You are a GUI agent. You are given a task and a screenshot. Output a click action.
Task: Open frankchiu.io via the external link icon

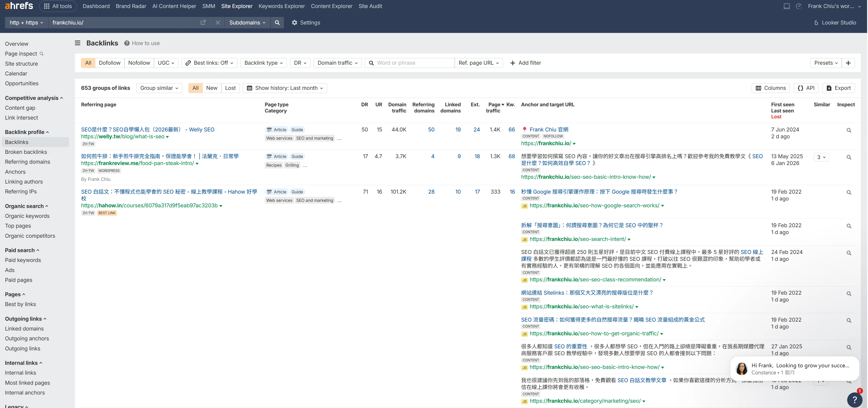click(203, 23)
